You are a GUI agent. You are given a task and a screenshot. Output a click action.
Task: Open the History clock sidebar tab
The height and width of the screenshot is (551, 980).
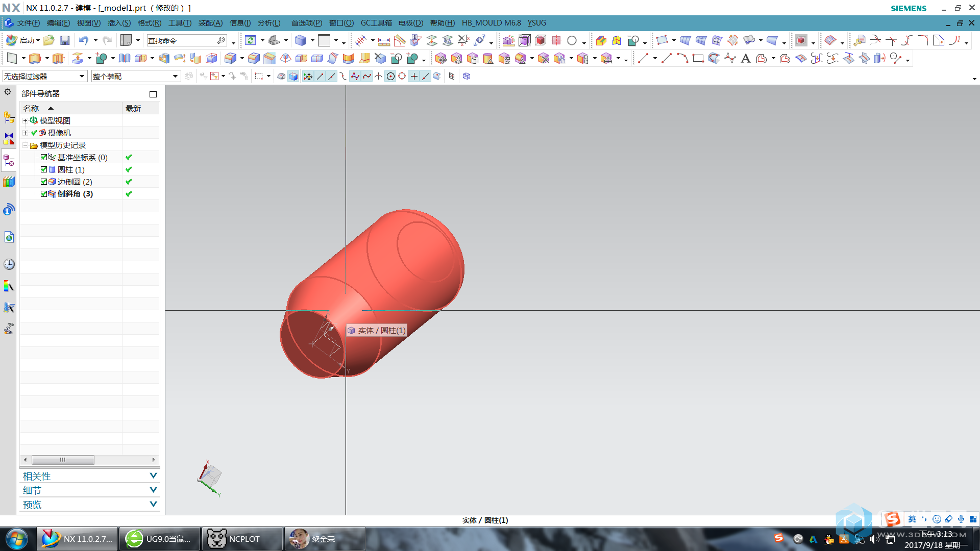click(9, 264)
